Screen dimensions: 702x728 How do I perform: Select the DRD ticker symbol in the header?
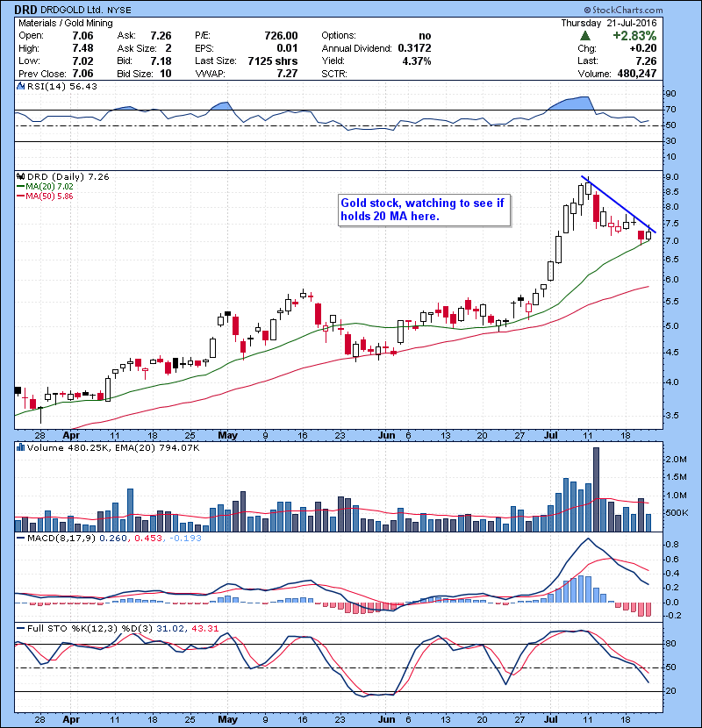25,10
